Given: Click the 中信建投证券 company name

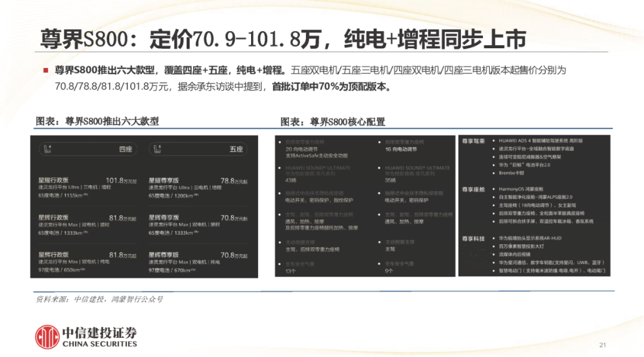Looking at the screenshot, I should (x=100, y=333).
